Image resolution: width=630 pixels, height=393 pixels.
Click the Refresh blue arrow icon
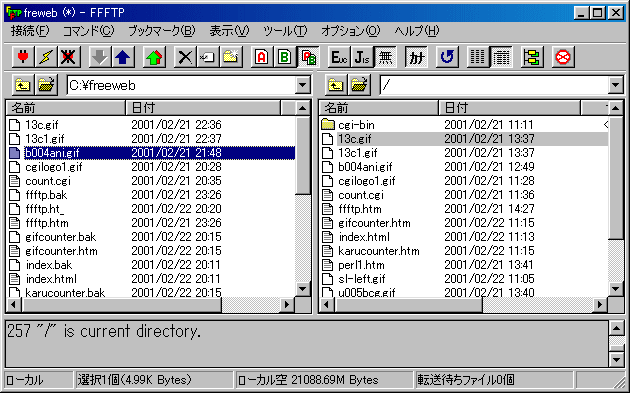(447, 57)
